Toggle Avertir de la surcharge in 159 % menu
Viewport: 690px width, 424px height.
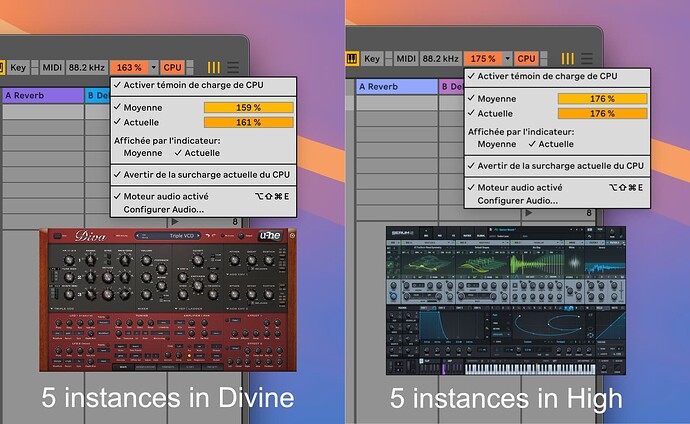point(203,175)
